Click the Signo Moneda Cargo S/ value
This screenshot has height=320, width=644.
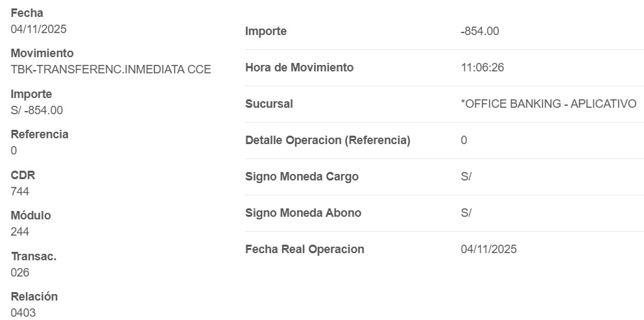[x=466, y=177]
